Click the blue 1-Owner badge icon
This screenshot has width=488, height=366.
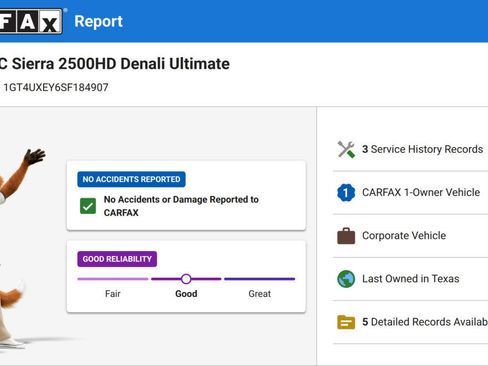(346, 192)
